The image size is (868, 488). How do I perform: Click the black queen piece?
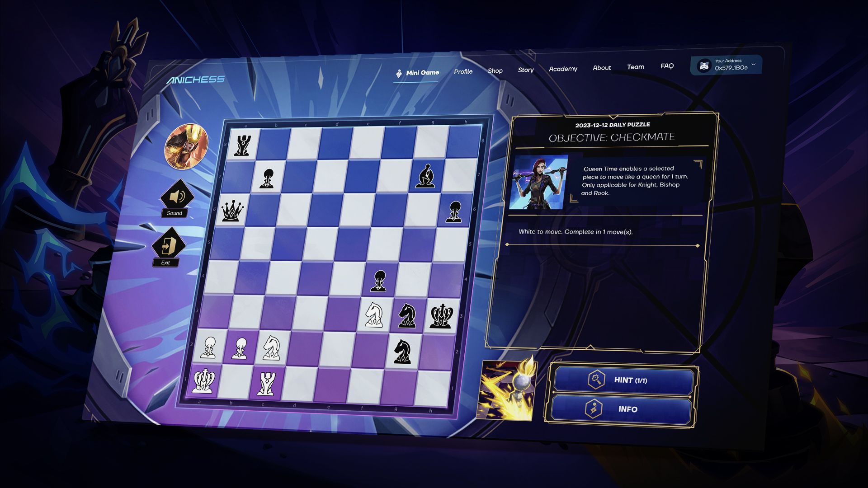coord(232,211)
